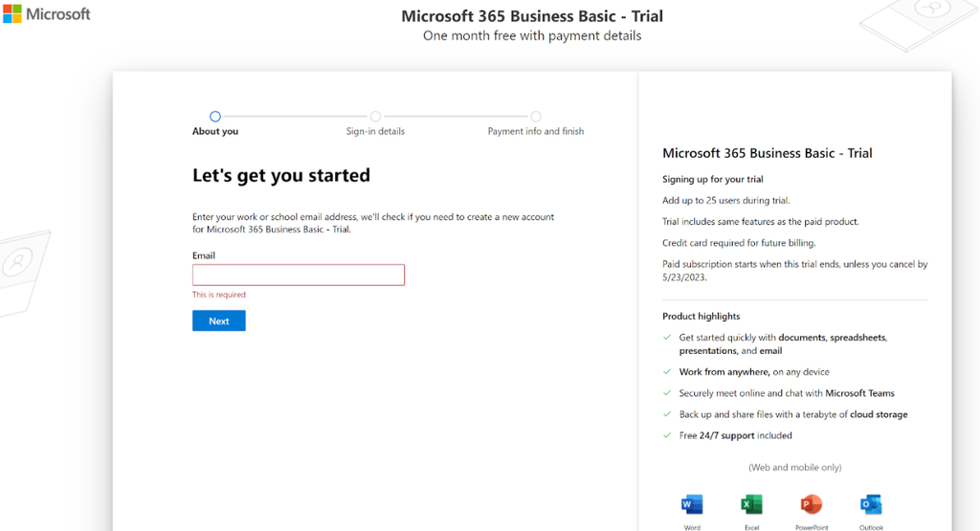Click the 'Signing up for your trial' heading
This screenshot has height=531, width=980.
(x=712, y=179)
